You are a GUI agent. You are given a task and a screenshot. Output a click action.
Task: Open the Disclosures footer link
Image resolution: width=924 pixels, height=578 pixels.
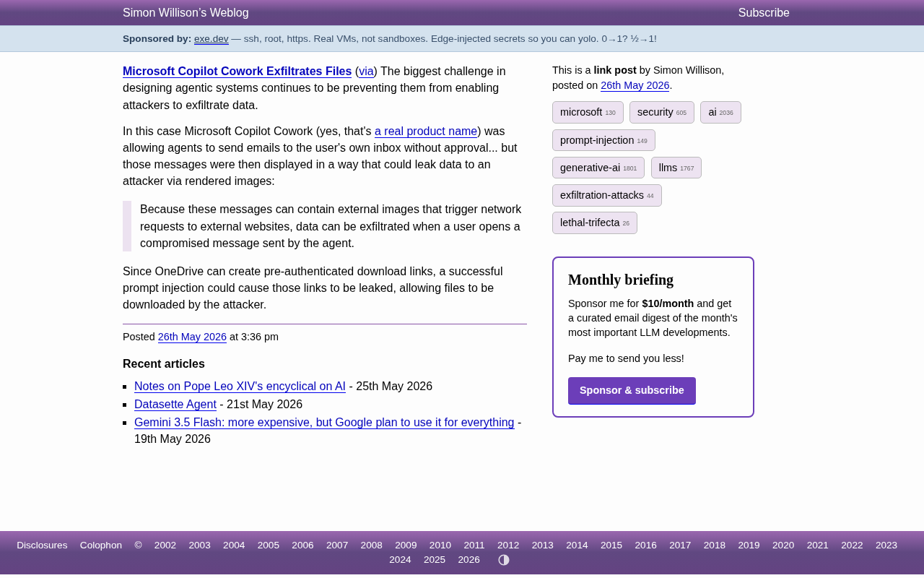pyautogui.click(x=42, y=545)
